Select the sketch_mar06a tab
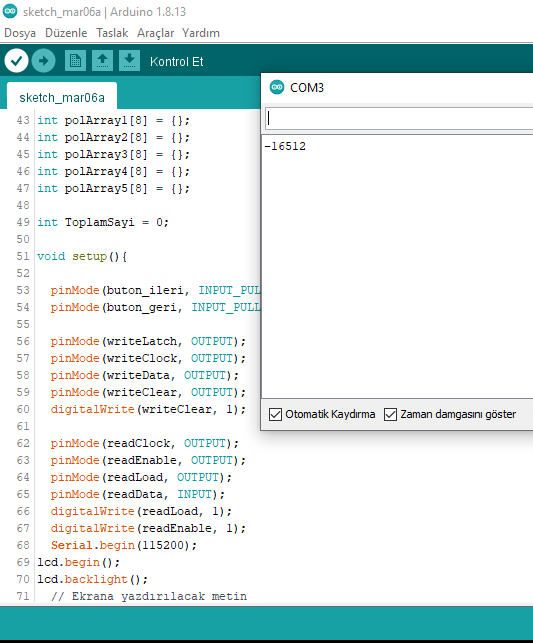This screenshot has height=643, width=533. tap(62, 97)
